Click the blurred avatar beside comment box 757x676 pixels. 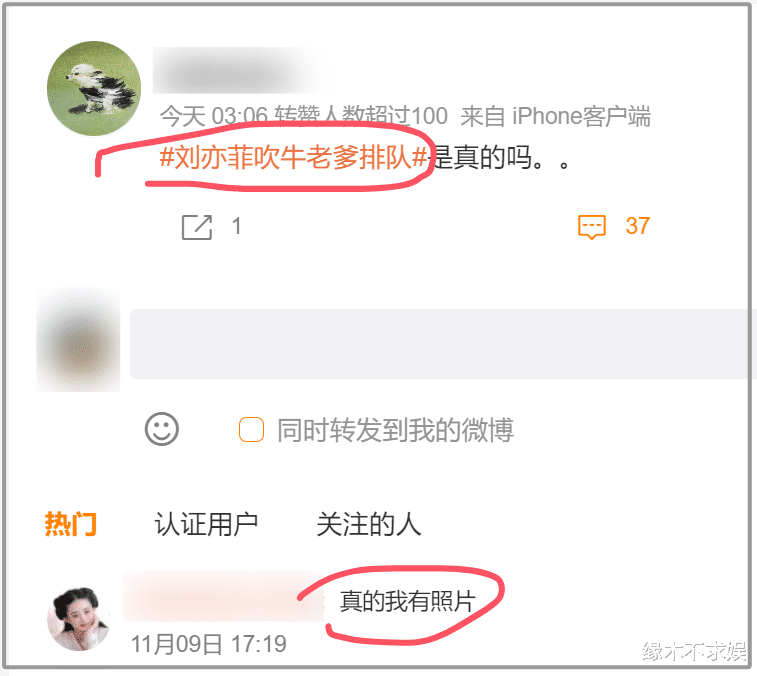pos(79,340)
